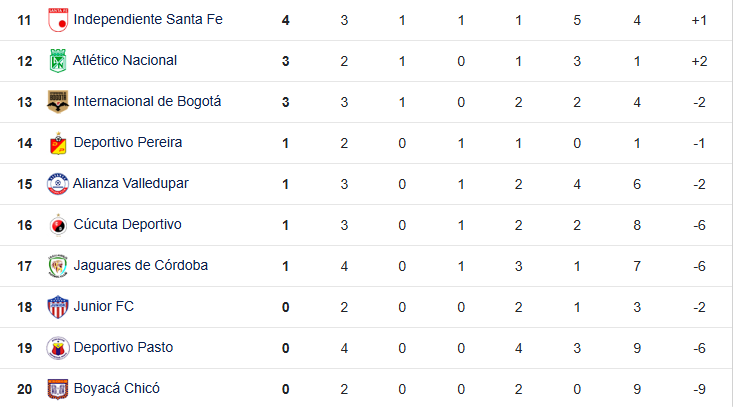Open the Junior FC team link

(104, 306)
